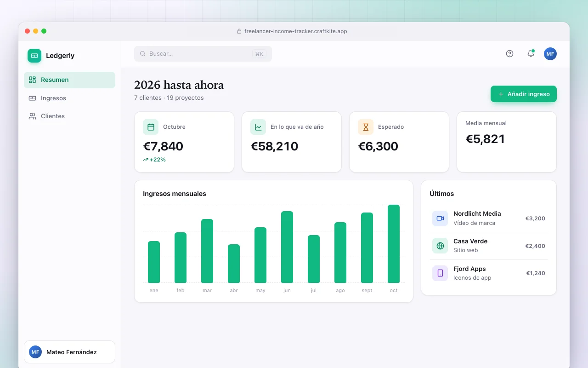Open Mateo Fernández profile card
This screenshot has width=588, height=368.
coord(69,352)
